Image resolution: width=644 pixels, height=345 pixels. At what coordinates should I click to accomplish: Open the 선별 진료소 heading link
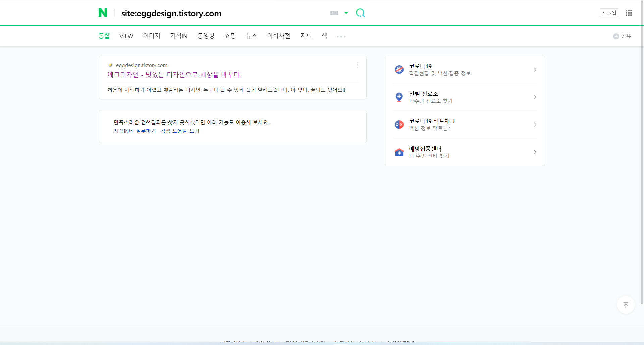coord(423,94)
